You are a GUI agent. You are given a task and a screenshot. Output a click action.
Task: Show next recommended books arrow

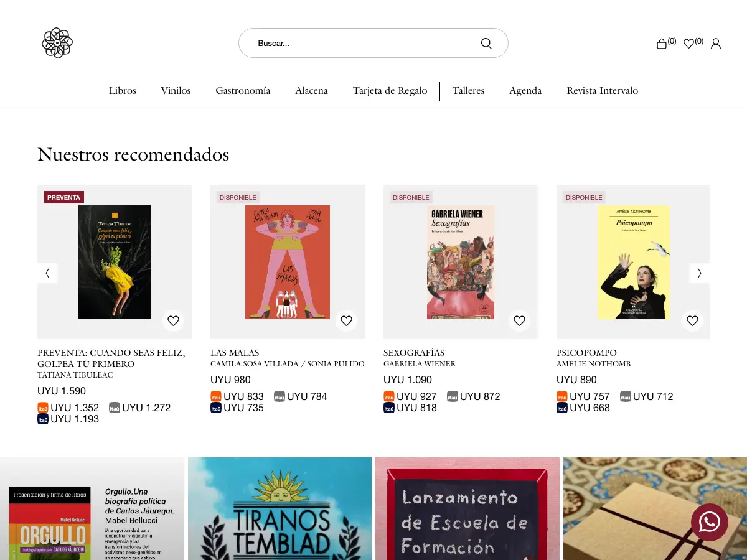pos(700,273)
